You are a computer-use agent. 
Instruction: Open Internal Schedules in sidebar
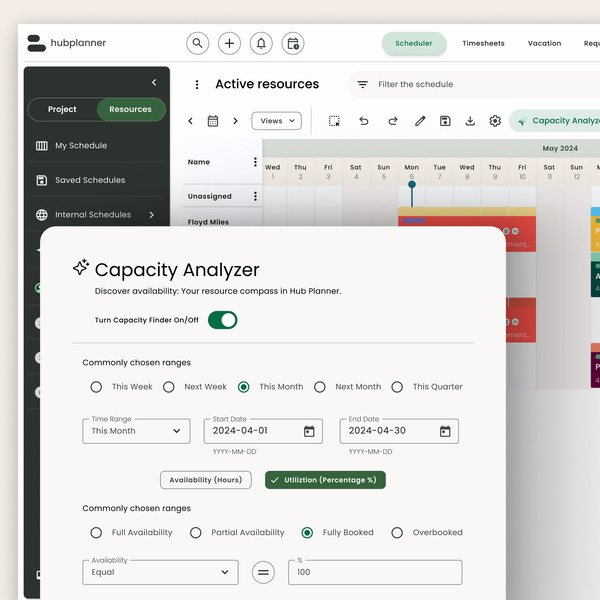(97, 215)
